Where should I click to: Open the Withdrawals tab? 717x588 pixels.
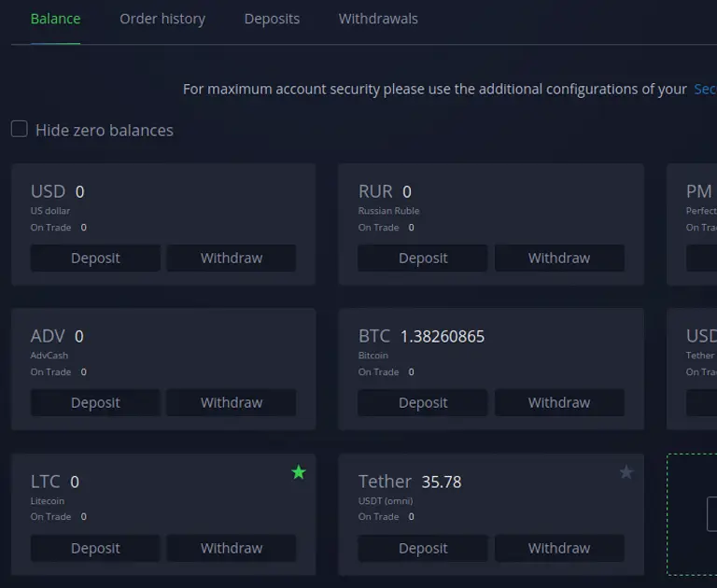[x=378, y=19]
